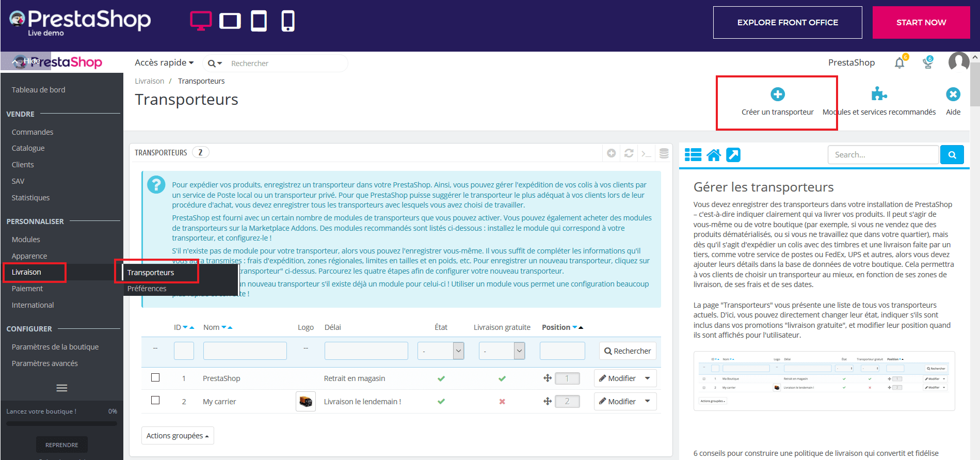Viewport: 980px width, 460px height.
Task: Open the user profile avatar
Action: pos(958,62)
